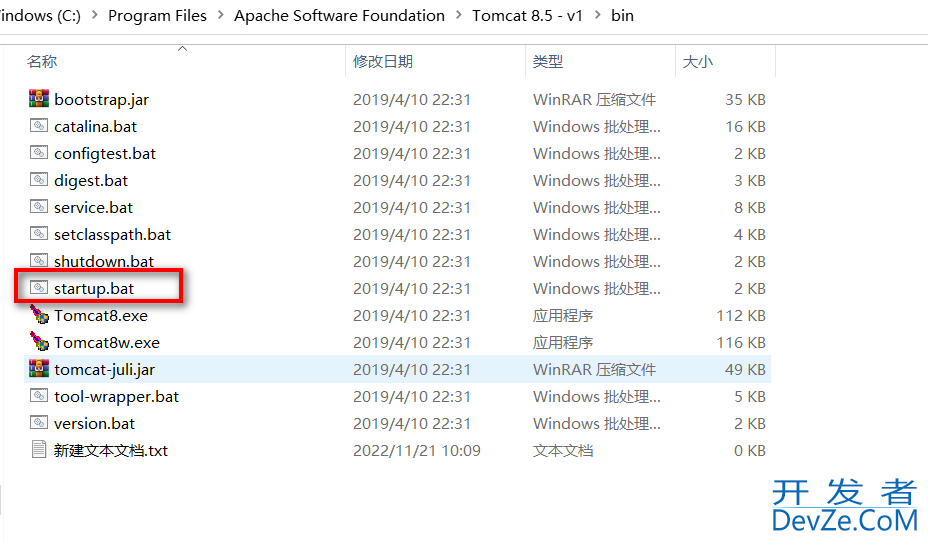Click the setclasspath.bat file icon

point(39,234)
